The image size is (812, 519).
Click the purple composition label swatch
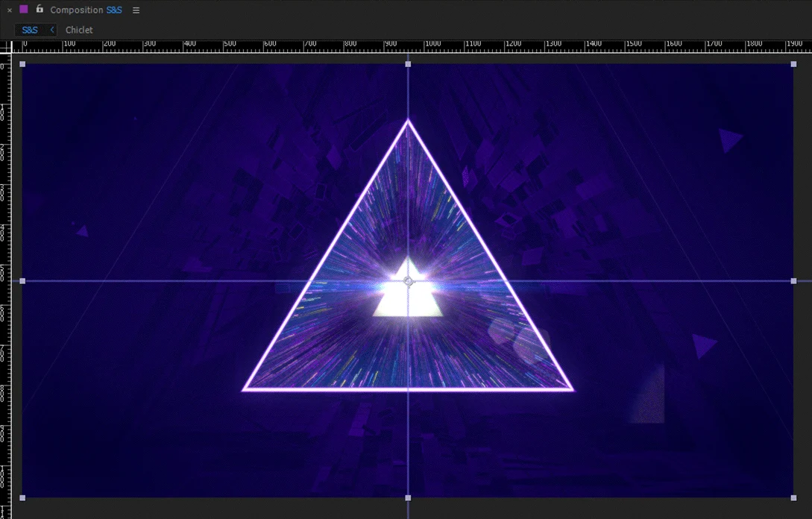pos(24,10)
